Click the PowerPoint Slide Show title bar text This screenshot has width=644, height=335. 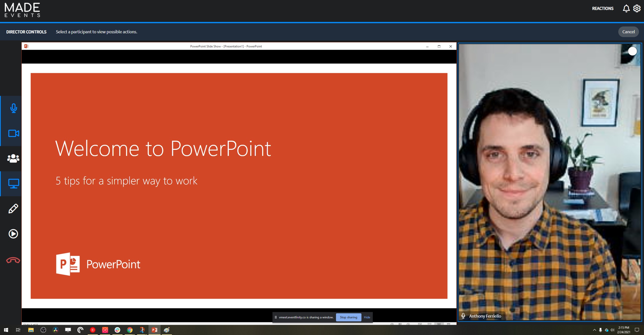[226, 46]
